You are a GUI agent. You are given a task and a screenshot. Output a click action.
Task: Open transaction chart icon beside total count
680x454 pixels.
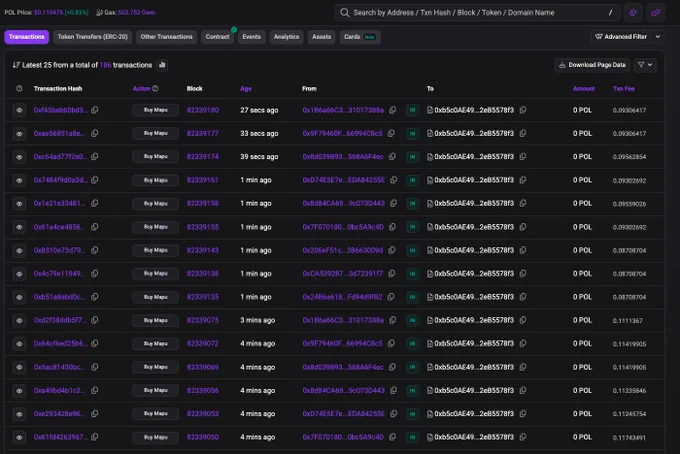pyautogui.click(x=162, y=65)
